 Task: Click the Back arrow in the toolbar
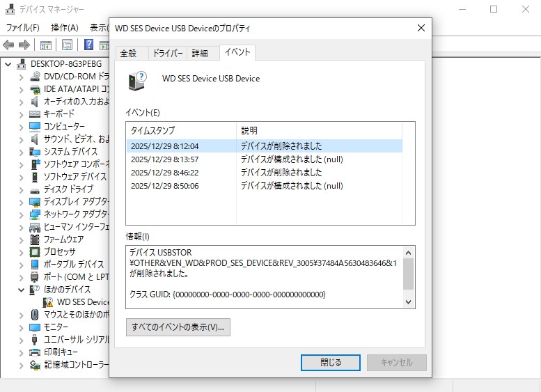8,45
